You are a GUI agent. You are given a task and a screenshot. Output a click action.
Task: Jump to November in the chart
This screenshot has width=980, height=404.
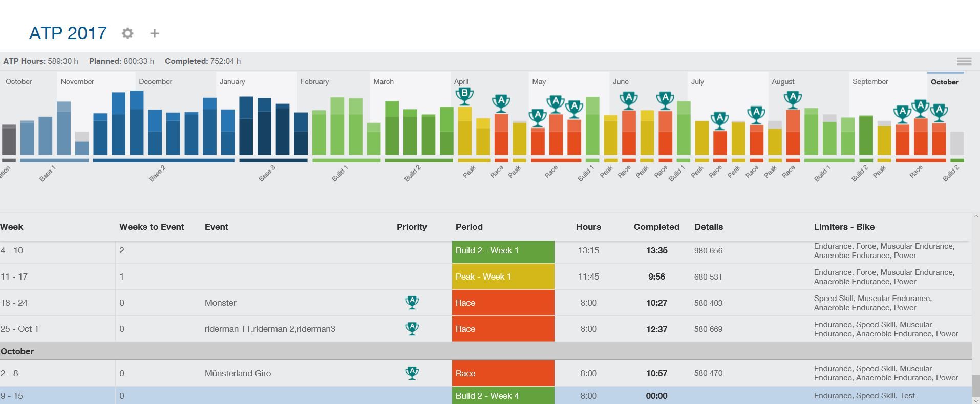(x=77, y=81)
